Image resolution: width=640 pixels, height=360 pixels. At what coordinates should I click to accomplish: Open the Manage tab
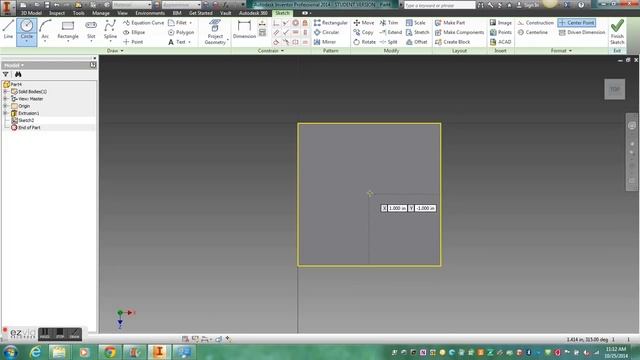click(x=100, y=13)
